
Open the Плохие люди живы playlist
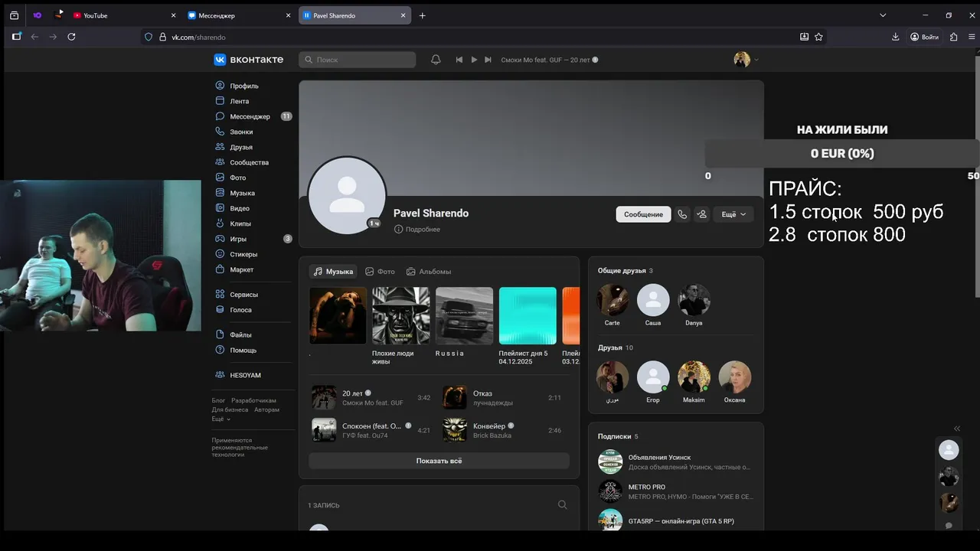coord(400,316)
